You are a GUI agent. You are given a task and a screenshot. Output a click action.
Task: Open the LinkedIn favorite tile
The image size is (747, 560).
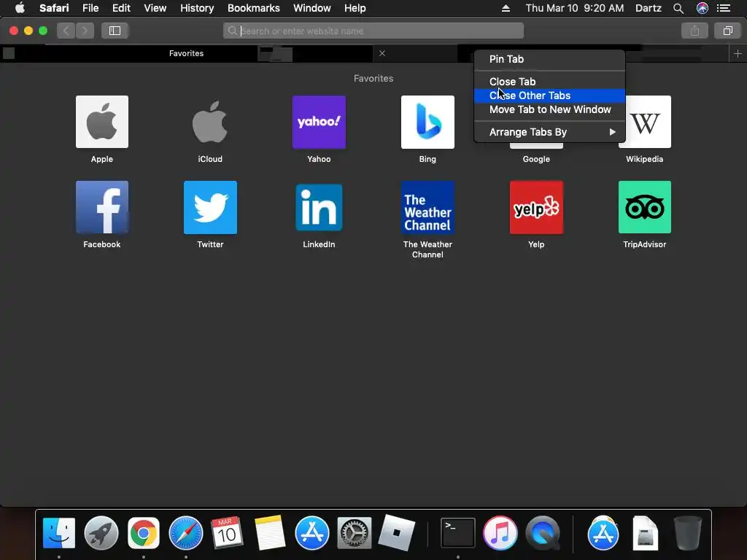click(319, 207)
